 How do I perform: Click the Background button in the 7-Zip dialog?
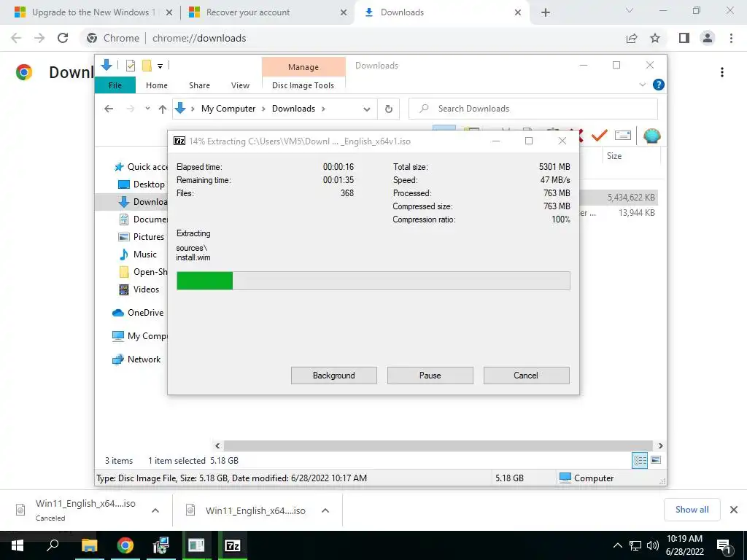coord(333,376)
